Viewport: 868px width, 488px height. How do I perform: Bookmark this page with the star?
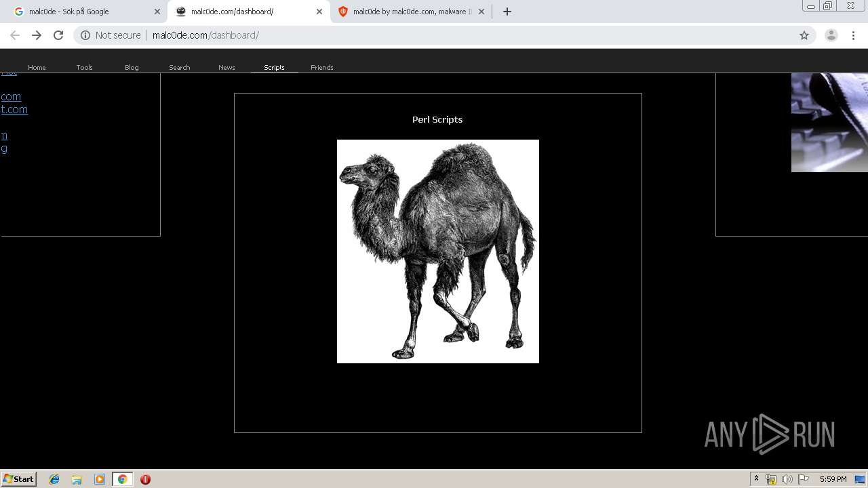point(804,35)
